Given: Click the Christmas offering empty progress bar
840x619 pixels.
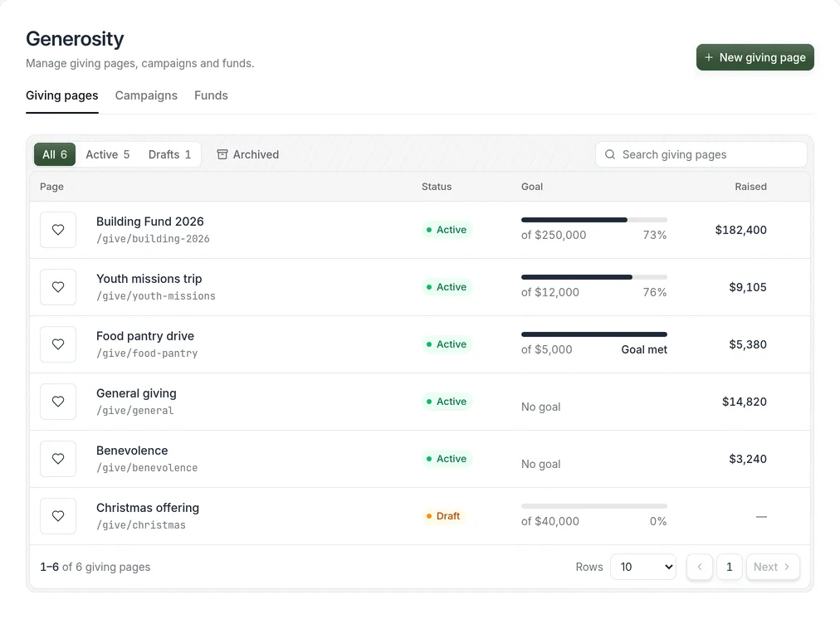Looking at the screenshot, I should click(x=594, y=506).
